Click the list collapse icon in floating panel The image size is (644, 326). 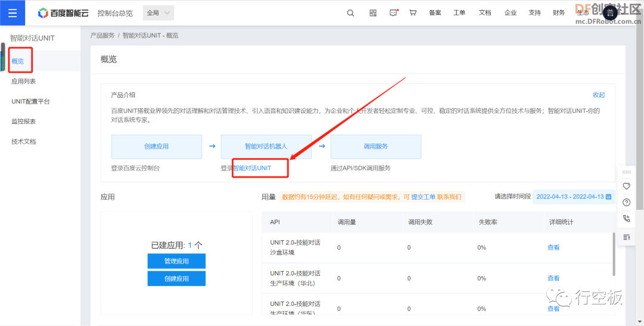626,237
